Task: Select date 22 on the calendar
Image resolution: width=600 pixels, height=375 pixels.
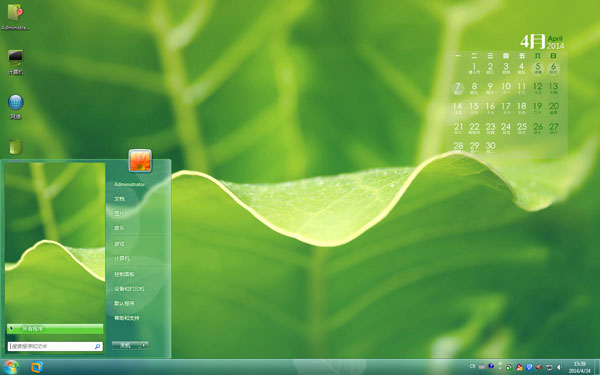Action: pos(474,128)
